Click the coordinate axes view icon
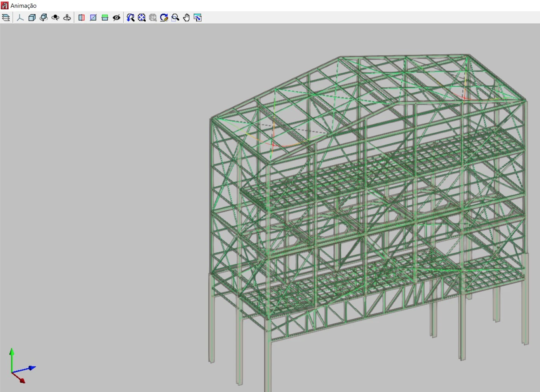This screenshot has width=540, height=392. 20,17
